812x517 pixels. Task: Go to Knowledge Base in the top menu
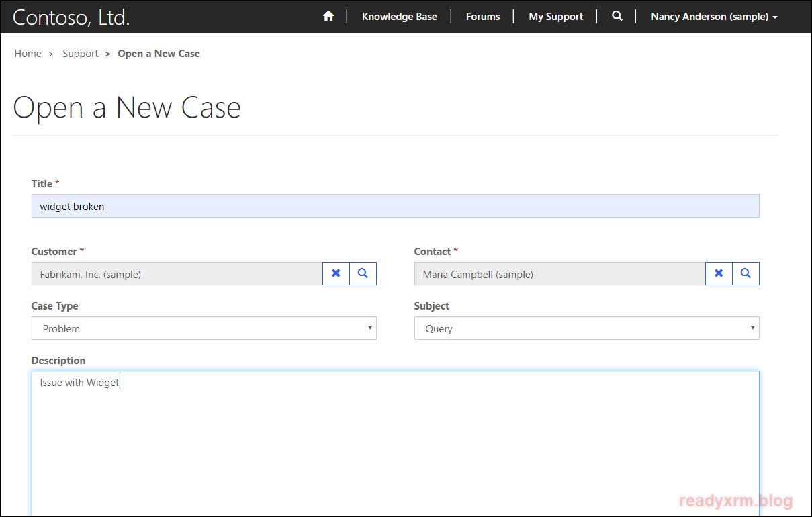click(x=399, y=17)
